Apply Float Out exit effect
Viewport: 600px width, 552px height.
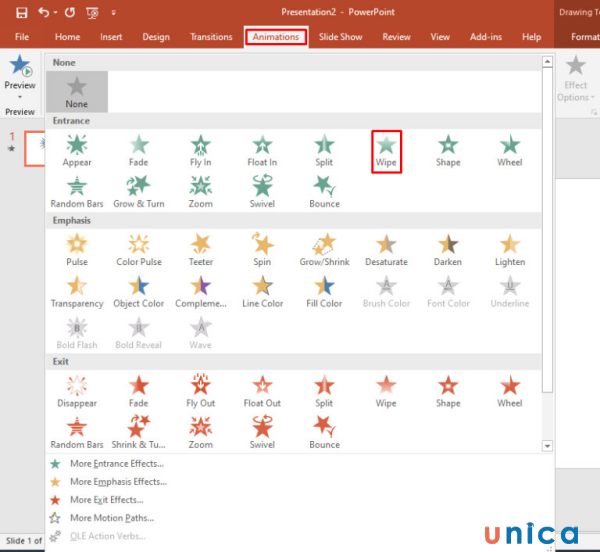262,391
